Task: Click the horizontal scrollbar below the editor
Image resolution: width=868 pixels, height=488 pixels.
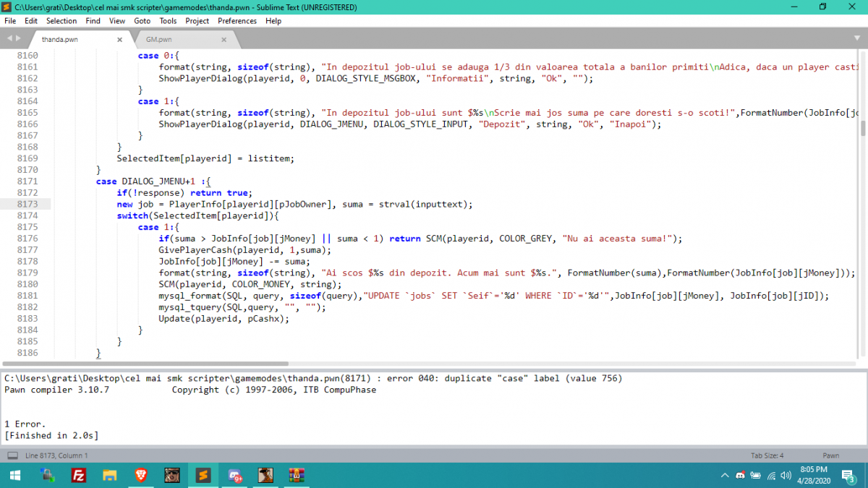Action: coord(145,364)
